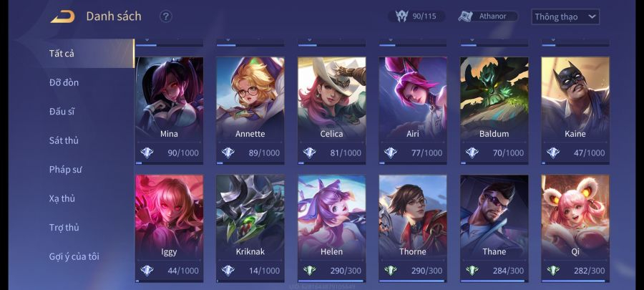Open the help question mark icon
This screenshot has width=644, height=290.
pyautogui.click(x=165, y=17)
